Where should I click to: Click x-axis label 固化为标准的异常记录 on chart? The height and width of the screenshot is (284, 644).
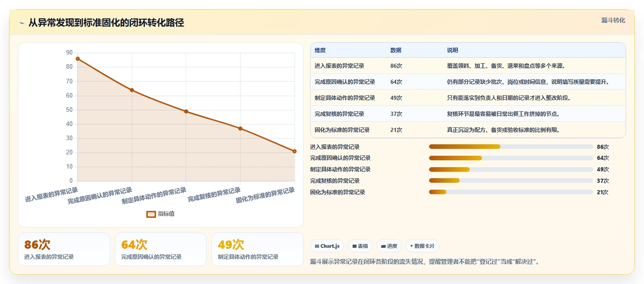(x=265, y=195)
